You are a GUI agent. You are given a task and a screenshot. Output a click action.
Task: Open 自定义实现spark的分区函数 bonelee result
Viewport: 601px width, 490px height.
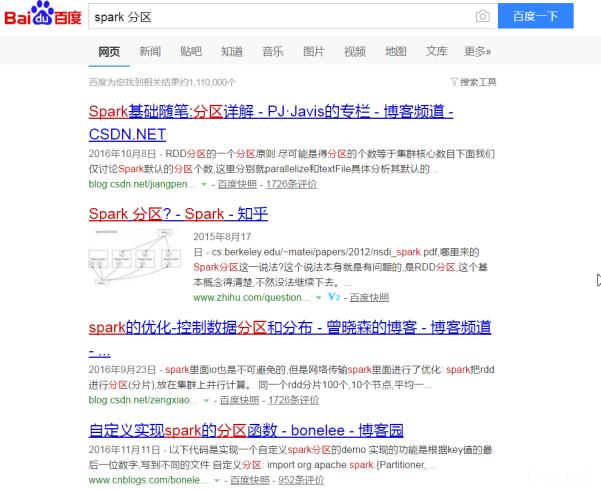click(246, 430)
